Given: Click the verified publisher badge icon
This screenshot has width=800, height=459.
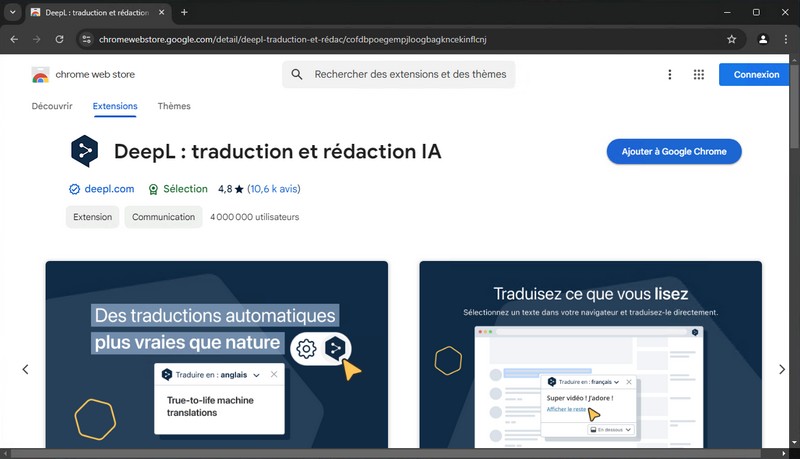Looking at the screenshot, I should 74,189.
